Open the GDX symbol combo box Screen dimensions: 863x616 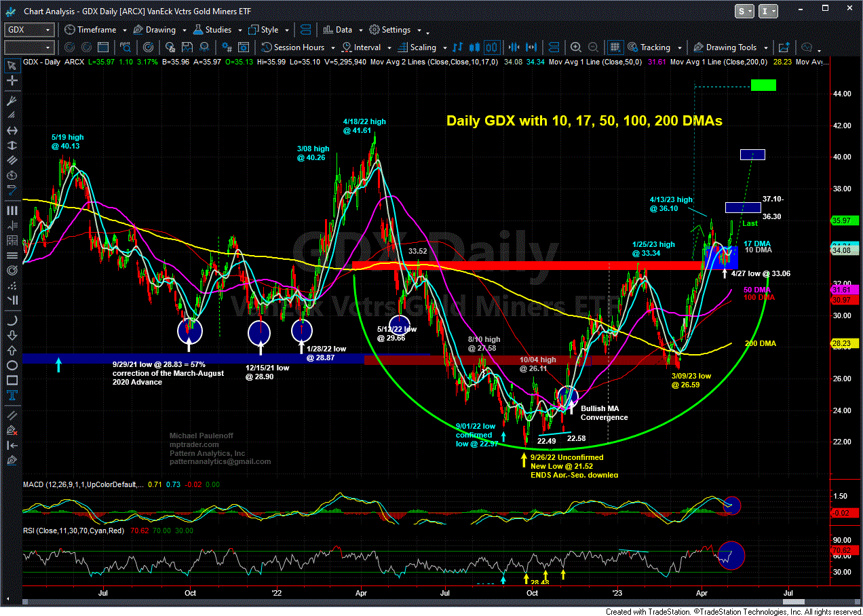pyautogui.click(x=29, y=30)
